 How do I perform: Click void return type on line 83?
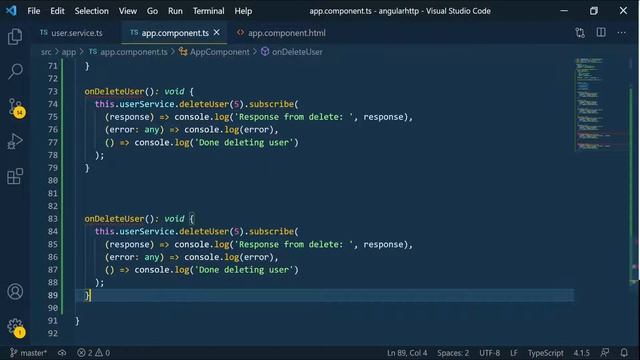click(x=174, y=219)
